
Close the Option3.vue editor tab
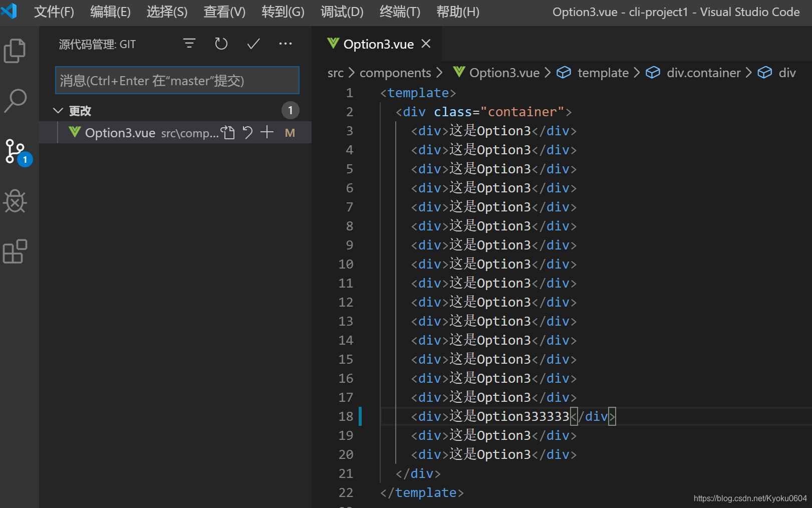pyautogui.click(x=426, y=44)
